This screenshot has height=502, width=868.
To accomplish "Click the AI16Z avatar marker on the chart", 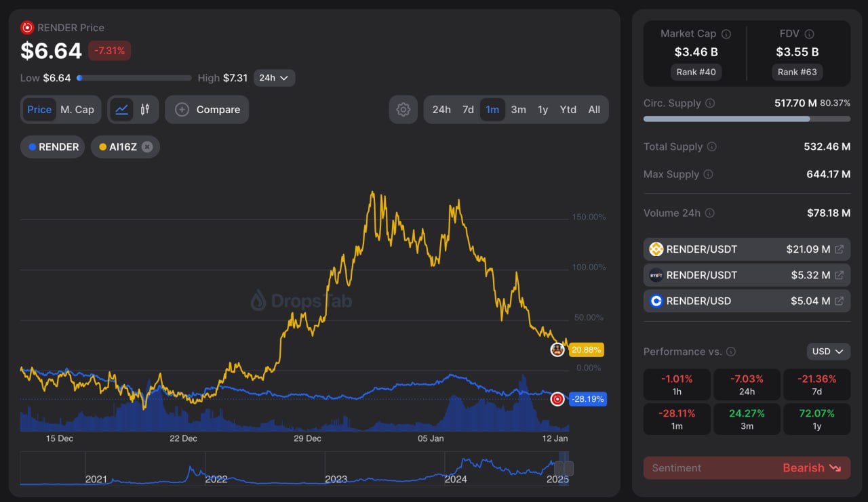I will coord(557,350).
